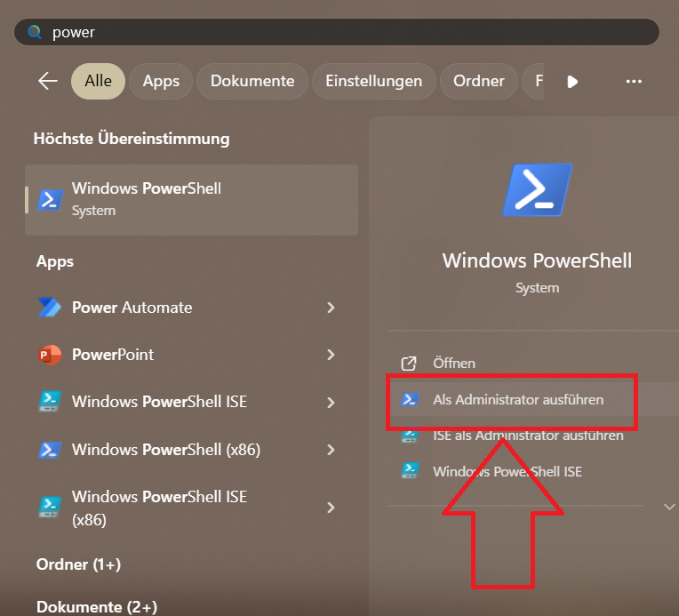679x616 pixels.
Task: Switch to the Apps filter tab
Action: click(x=161, y=81)
